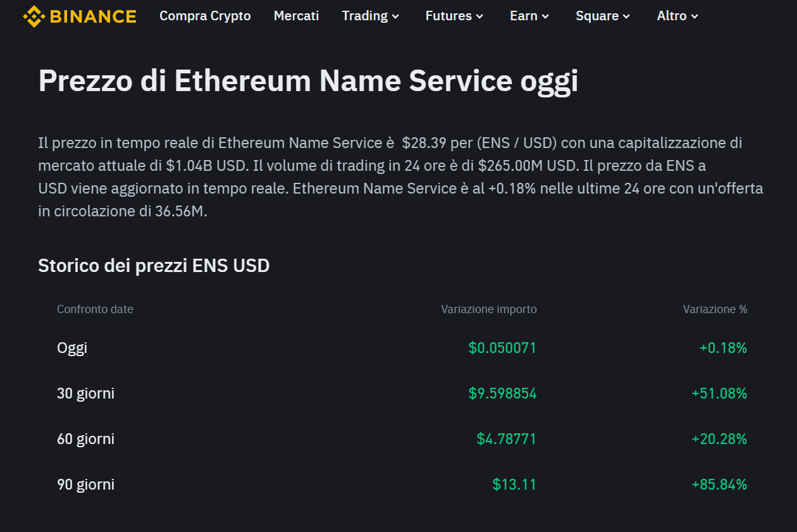Open the Earn dropdown menu
The width and height of the screenshot is (797, 532).
(529, 16)
